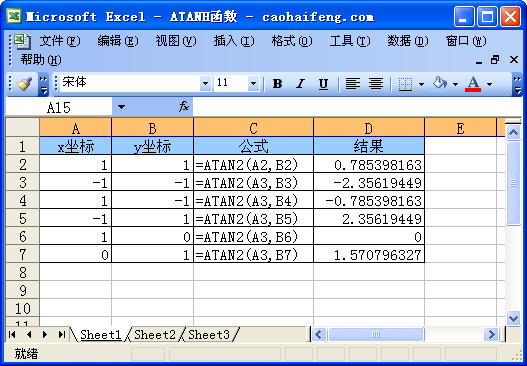Image resolution: width=527 pixels, height=366 pixels.
Task: Click horizontal scrollbar right arrow
Action: [491, 334]
